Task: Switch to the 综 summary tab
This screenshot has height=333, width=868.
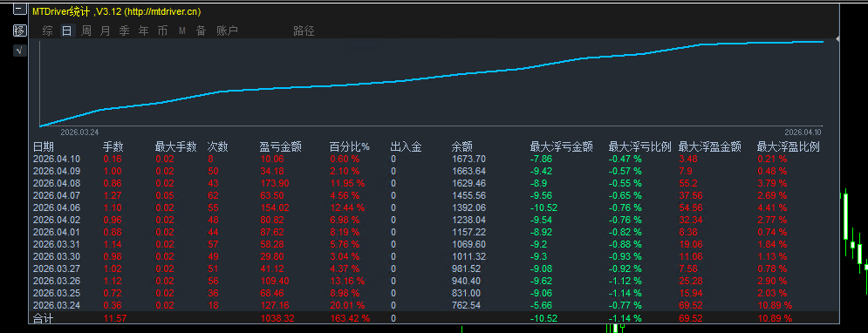Action: (x=48, y=31)
